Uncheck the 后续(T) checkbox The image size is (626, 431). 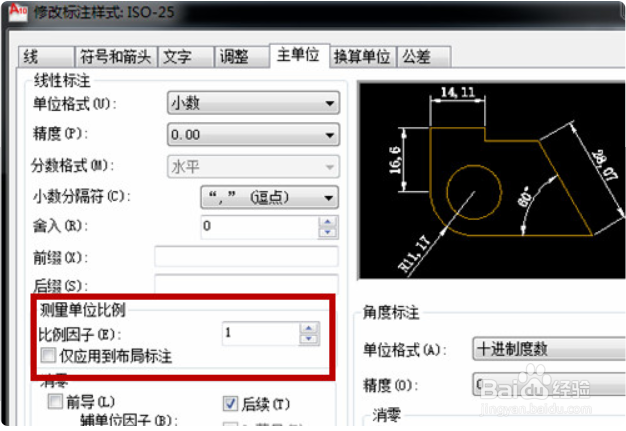click(x=230, y=404)
